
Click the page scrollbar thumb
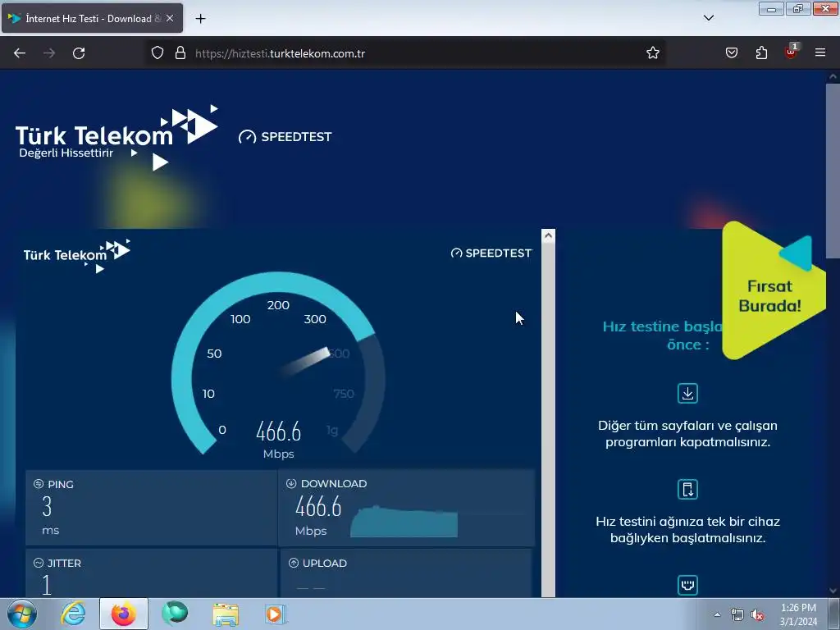coord(833,171)
